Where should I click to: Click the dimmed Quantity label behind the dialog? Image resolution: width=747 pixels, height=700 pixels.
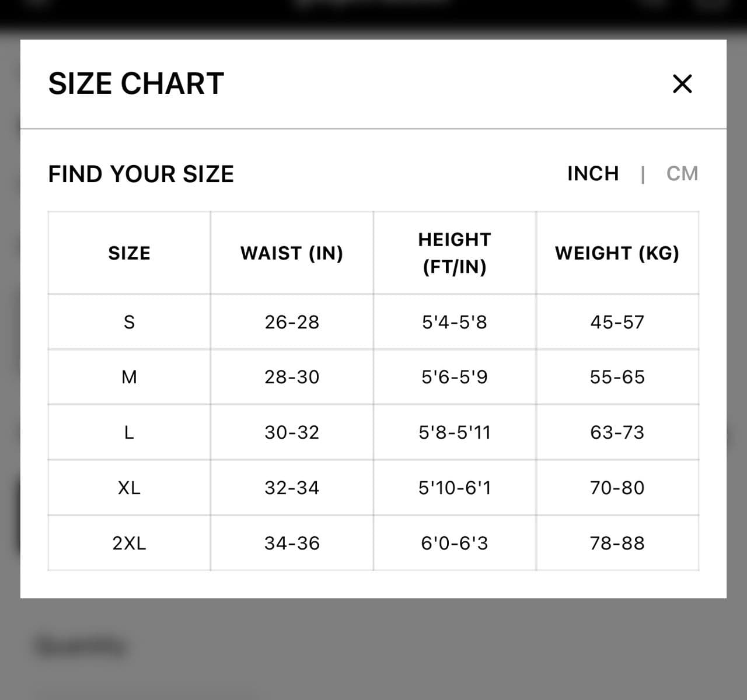coord(80,645)
